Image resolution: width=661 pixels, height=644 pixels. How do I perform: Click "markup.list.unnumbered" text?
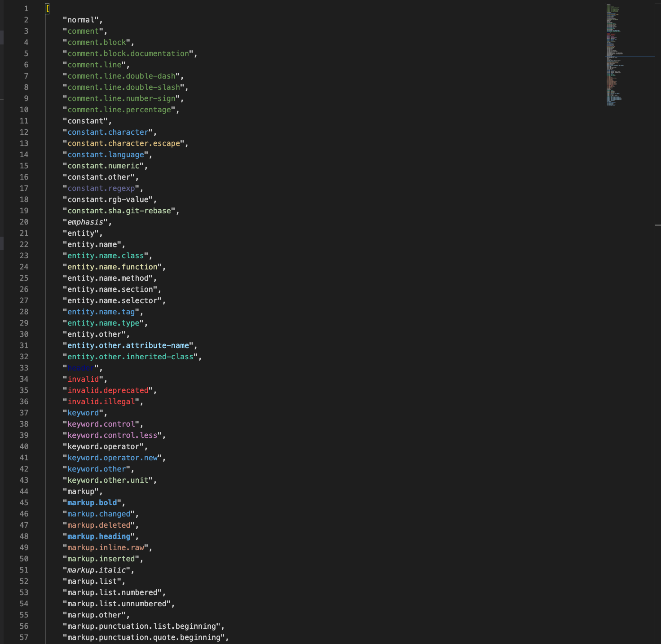tap(117, 604)
